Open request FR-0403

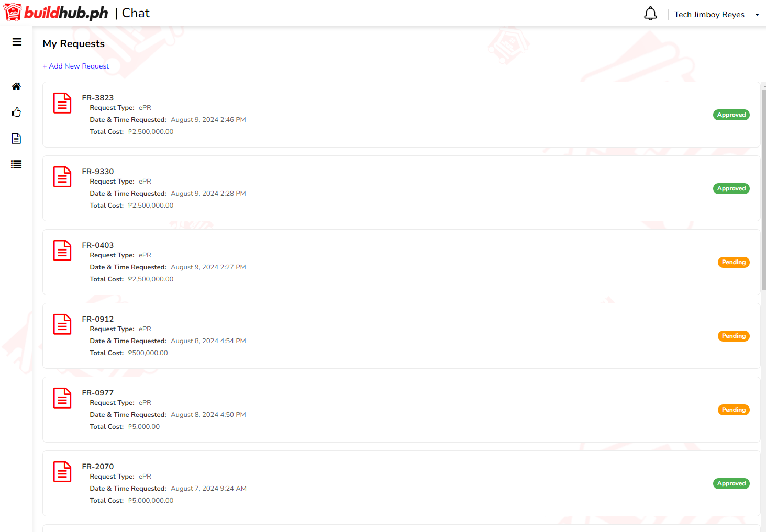tap(98, 245)
